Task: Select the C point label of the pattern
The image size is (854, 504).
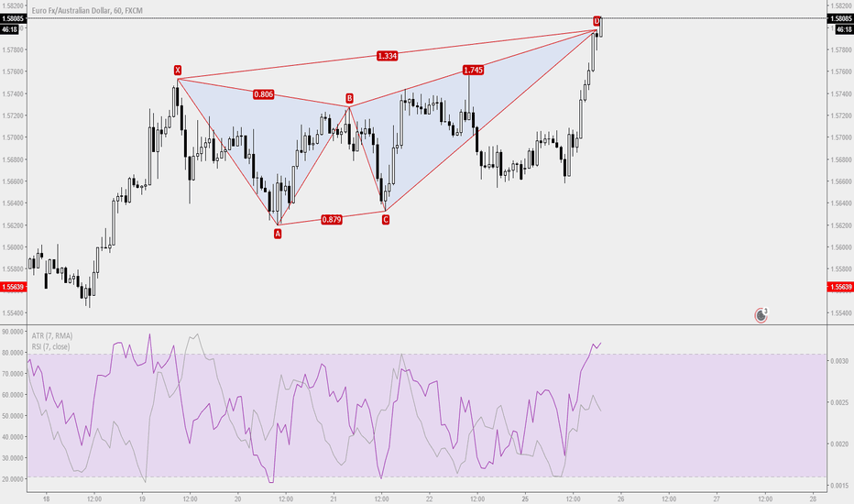Action: [x=386, y=220]
